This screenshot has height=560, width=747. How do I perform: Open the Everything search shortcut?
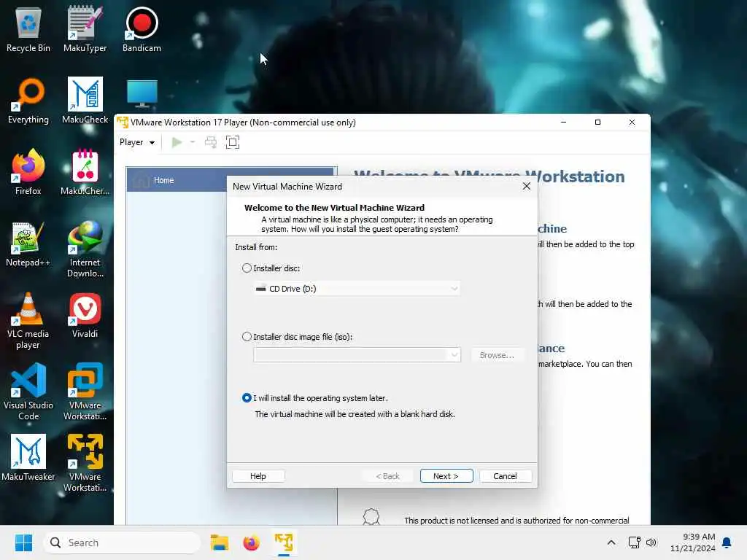coord(28,101)
